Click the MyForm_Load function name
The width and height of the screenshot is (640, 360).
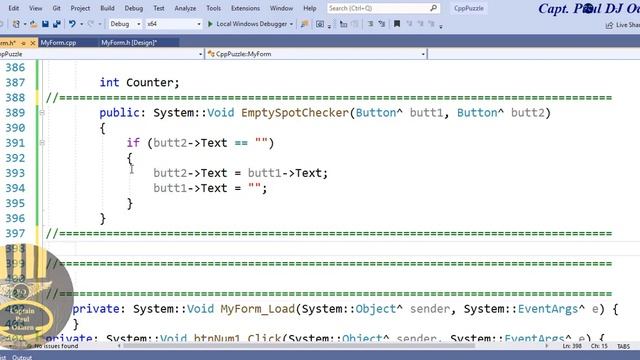258,309
